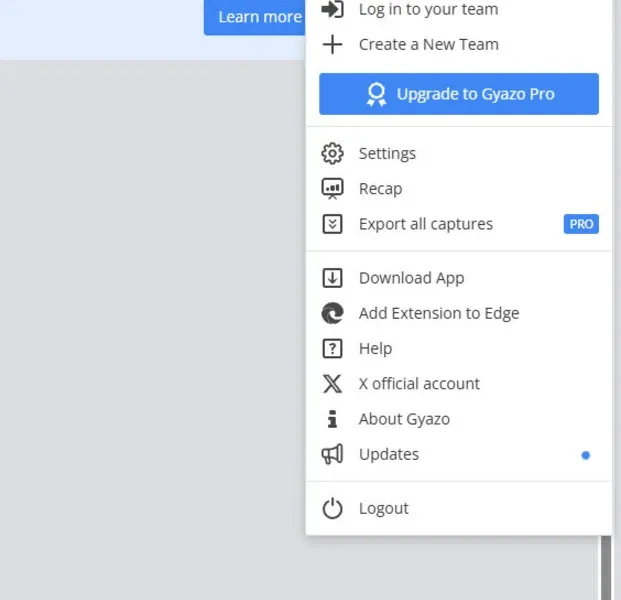Click the ribbon badge icon on Upgrade button

click(376, 94)
